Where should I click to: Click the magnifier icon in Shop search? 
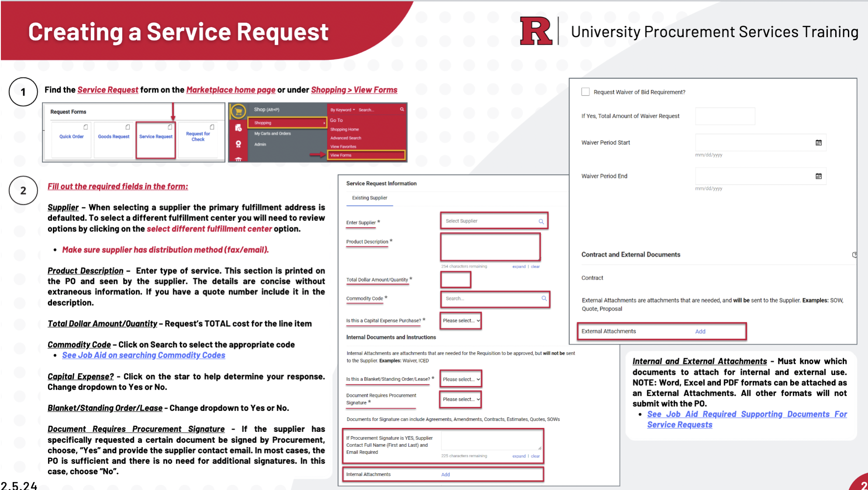point(402,110)
